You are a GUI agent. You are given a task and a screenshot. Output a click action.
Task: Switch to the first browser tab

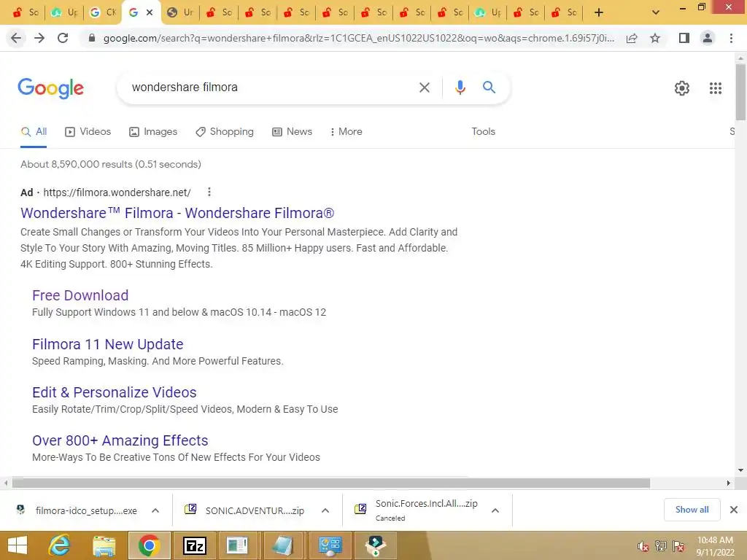pos(26,12)
